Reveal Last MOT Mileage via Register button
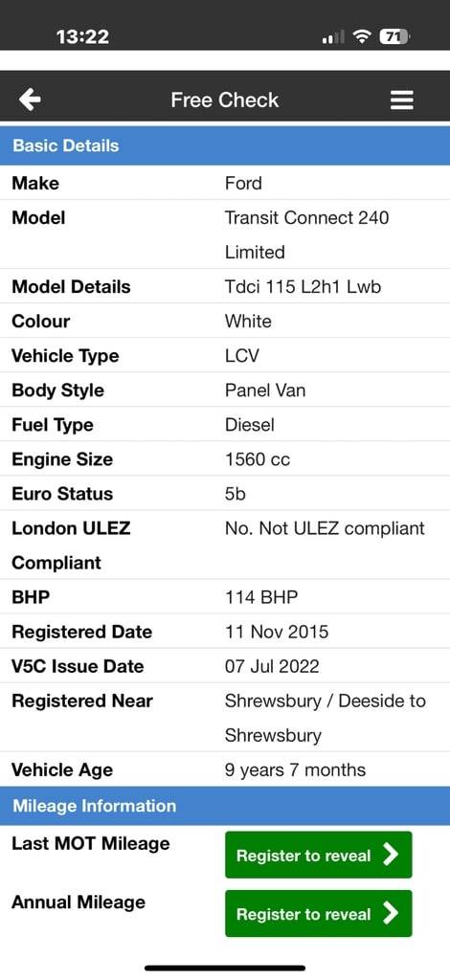 point(318,855)
